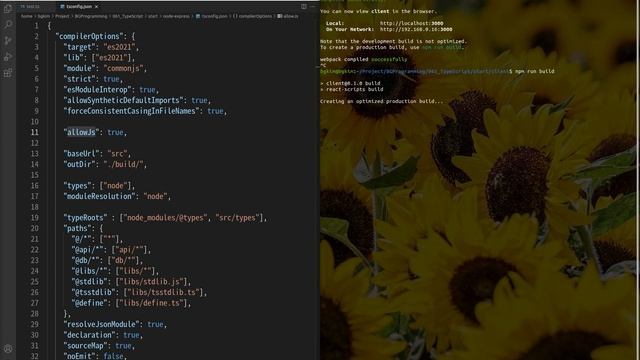Viewport: 640px width, 360px height.
Task: Open the 'home' breadcrumb folder
Action: [27, 16]
